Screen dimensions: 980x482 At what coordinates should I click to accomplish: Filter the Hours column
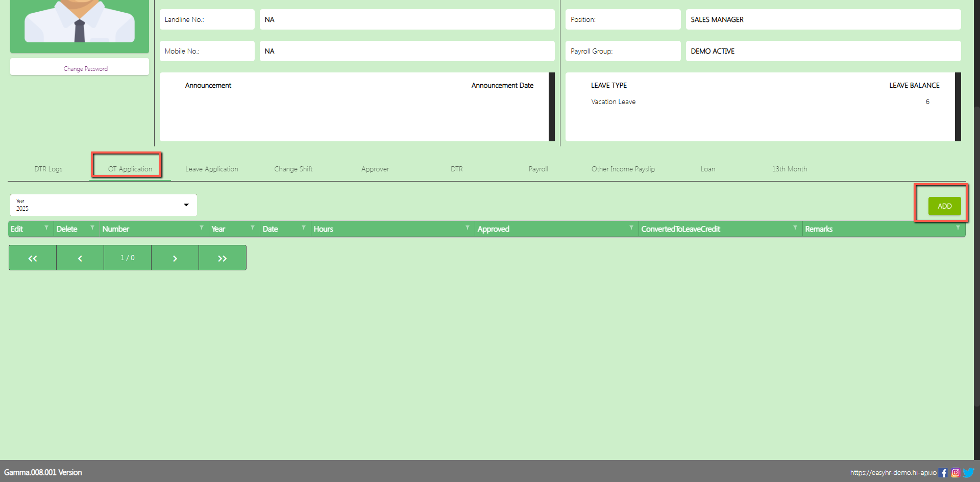[468, 227]
